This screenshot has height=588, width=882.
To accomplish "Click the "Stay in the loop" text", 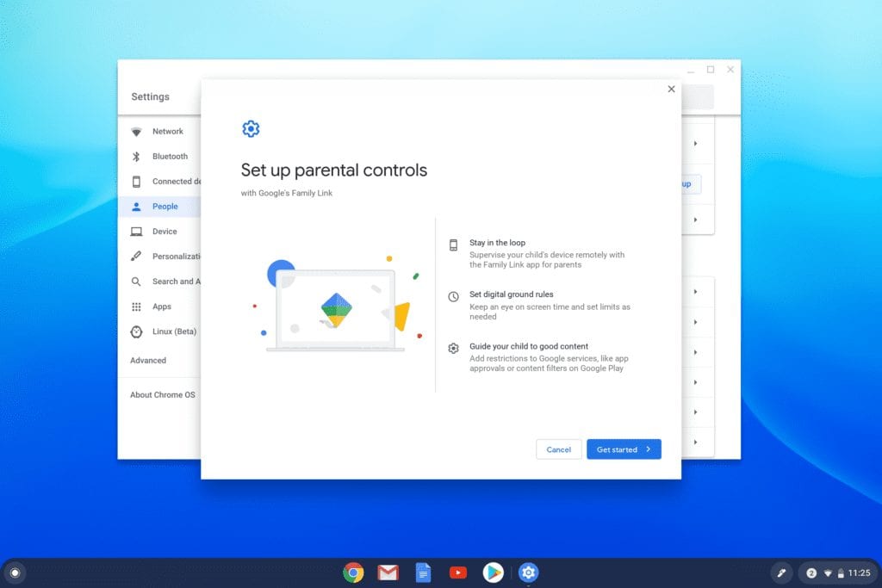I will click(497, 243).
